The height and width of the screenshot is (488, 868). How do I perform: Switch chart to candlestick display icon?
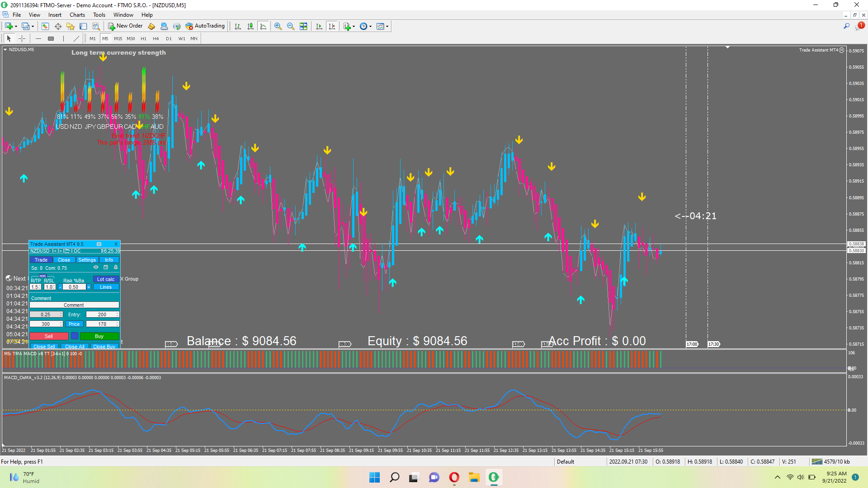(250, 26)
